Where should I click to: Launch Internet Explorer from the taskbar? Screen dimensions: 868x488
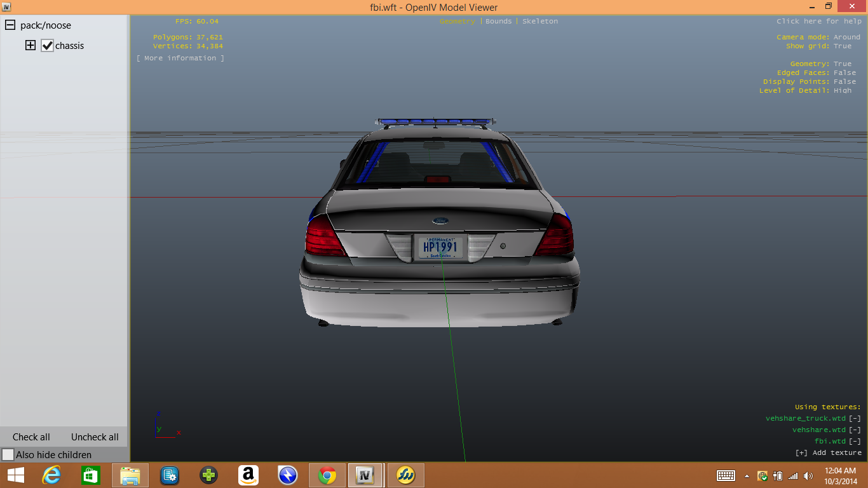[51, 475]
